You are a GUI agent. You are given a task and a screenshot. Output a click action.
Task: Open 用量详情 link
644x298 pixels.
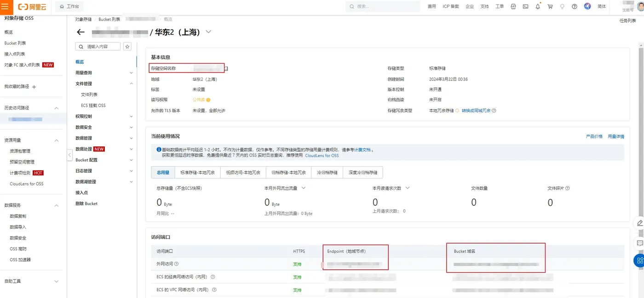pyautogui.click(x=616, y=137)
